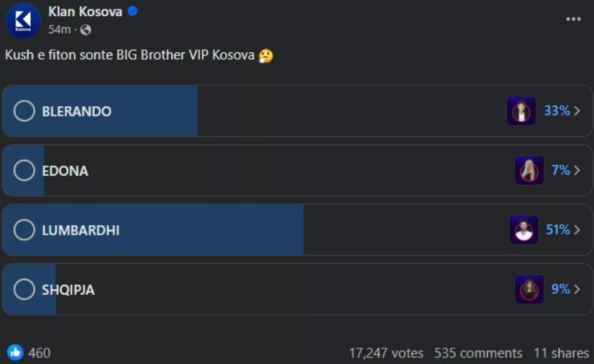Click the blue thumbs-up reaction icon
The height and width of the screenshot is (364, 594).
click(x=15, y=353)
